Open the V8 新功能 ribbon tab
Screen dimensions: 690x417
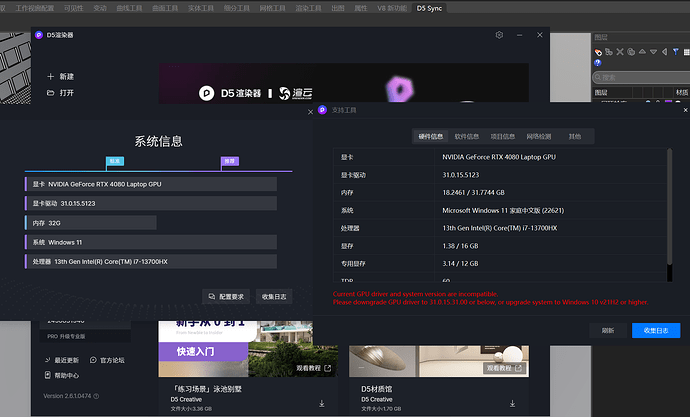392,8
